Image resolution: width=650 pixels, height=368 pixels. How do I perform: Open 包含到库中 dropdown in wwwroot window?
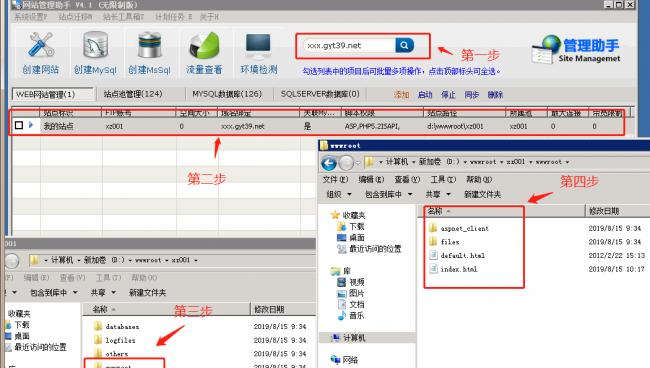388,194
